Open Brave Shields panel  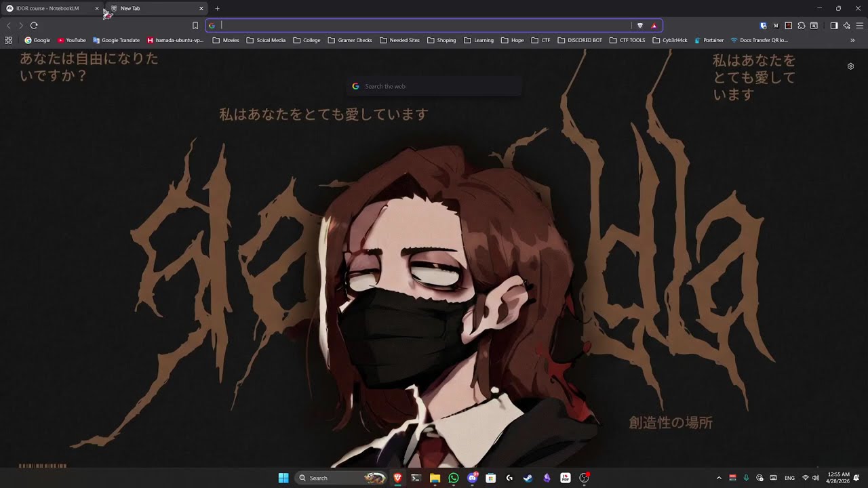640,26
